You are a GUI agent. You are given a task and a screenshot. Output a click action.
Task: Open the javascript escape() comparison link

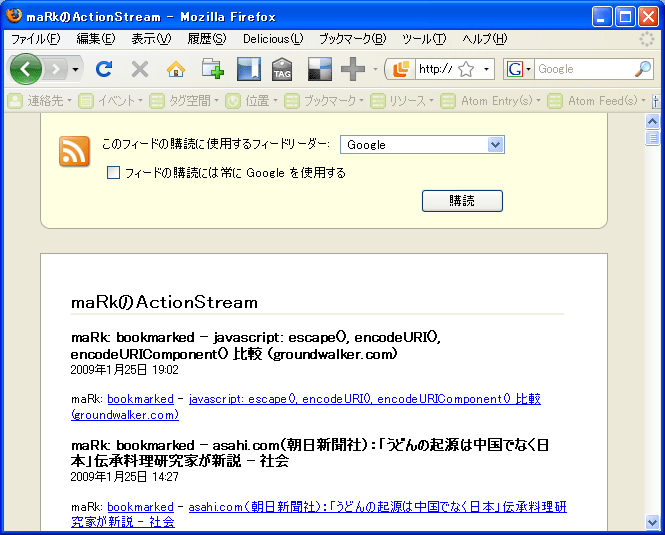pyautogui.click(x=364, y=399)
